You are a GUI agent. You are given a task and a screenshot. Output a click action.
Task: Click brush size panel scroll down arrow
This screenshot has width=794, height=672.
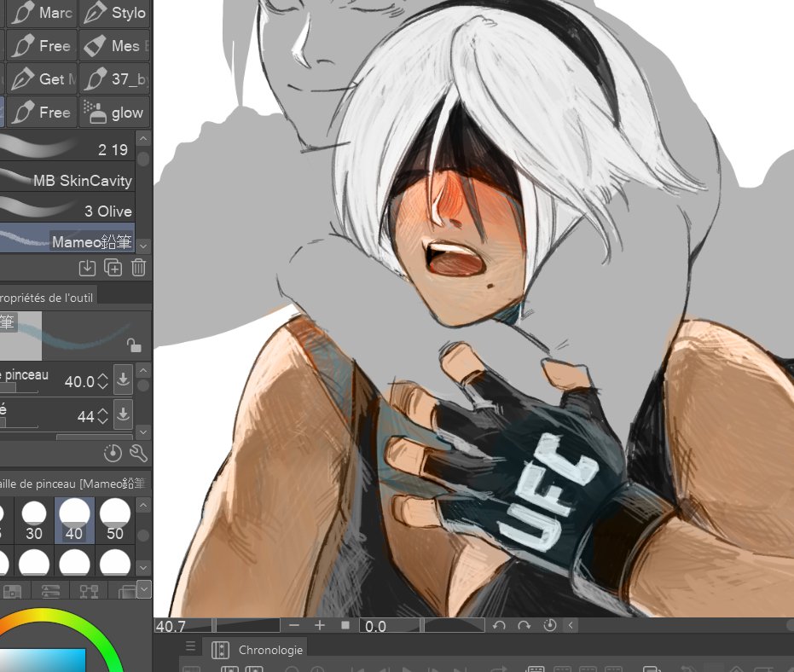tap(143, 568)
